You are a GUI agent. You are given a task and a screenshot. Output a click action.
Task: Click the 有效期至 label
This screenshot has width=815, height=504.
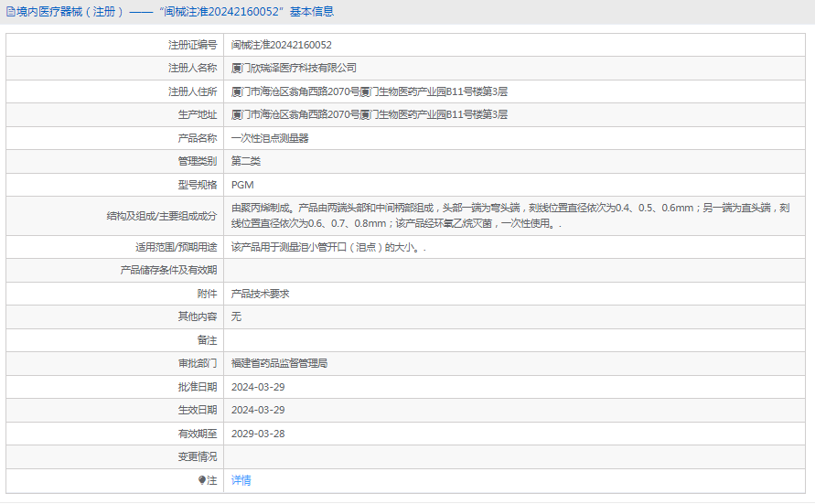point(198,434)
